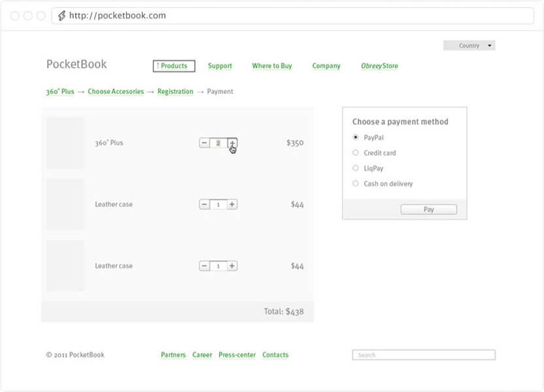The height and width of the screenshot is (392, 544).
Task: Pick Cash on delivery option
Action: point(356,184)
